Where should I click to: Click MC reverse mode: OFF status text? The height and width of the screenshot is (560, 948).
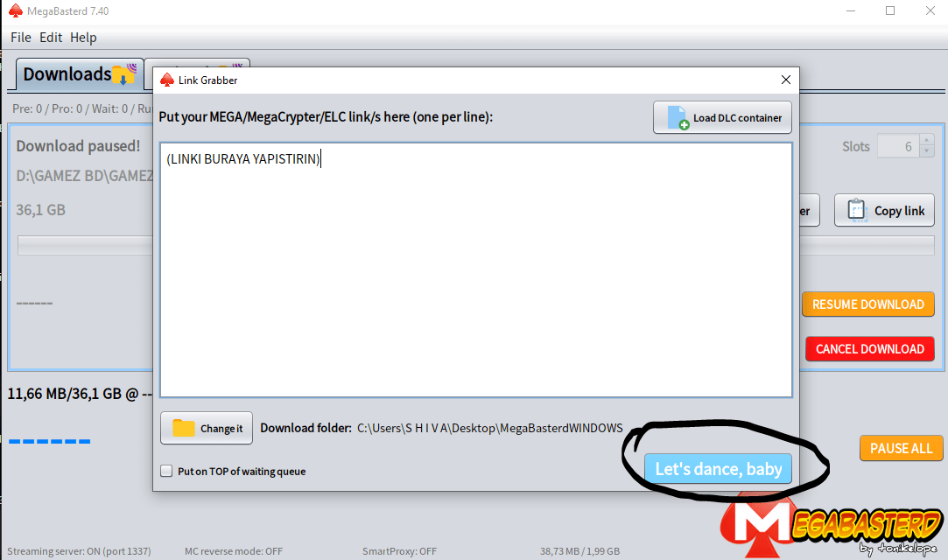pyautogui.click(x=234, y=551)
